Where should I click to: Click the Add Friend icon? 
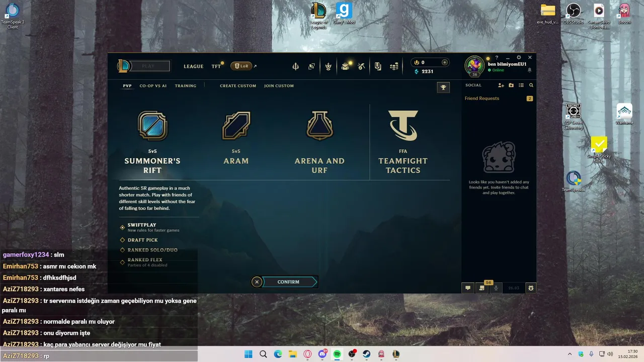(501, 85)
